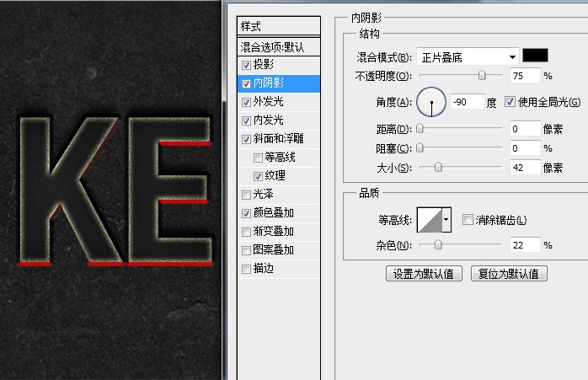Click the 距离 distance slider handle

pos(420,129)
